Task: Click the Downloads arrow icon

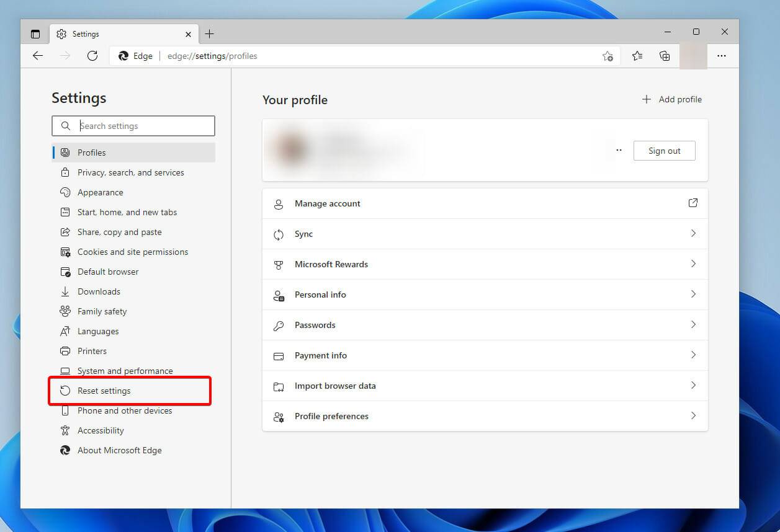Action: tap(65, 291)
